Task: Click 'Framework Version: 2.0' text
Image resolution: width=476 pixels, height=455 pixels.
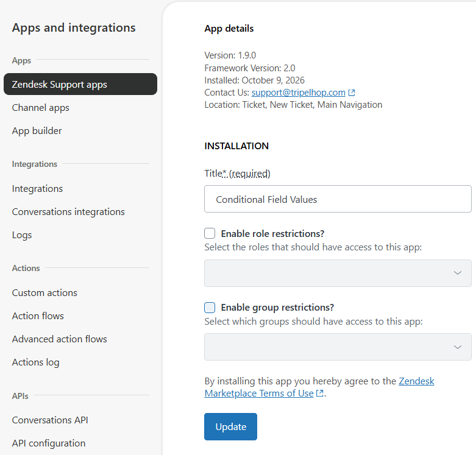Action: pyautogui.click(x=249, y=68)
